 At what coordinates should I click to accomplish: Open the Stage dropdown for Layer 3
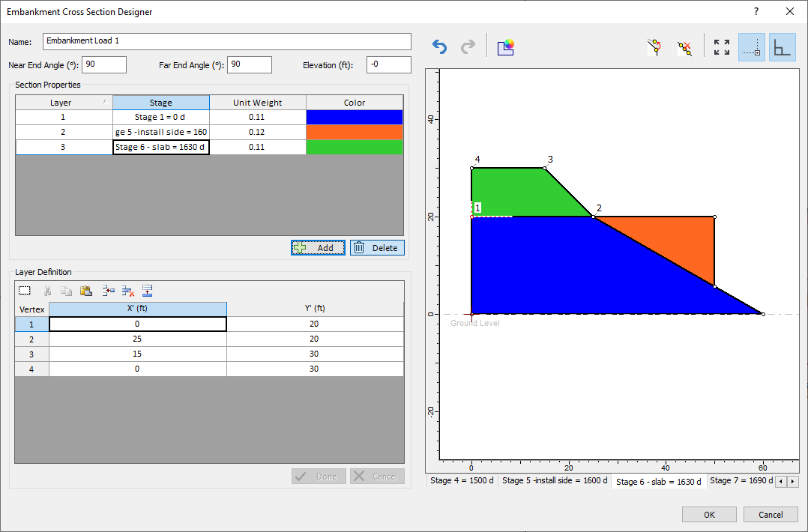click(x=160, y=147)
